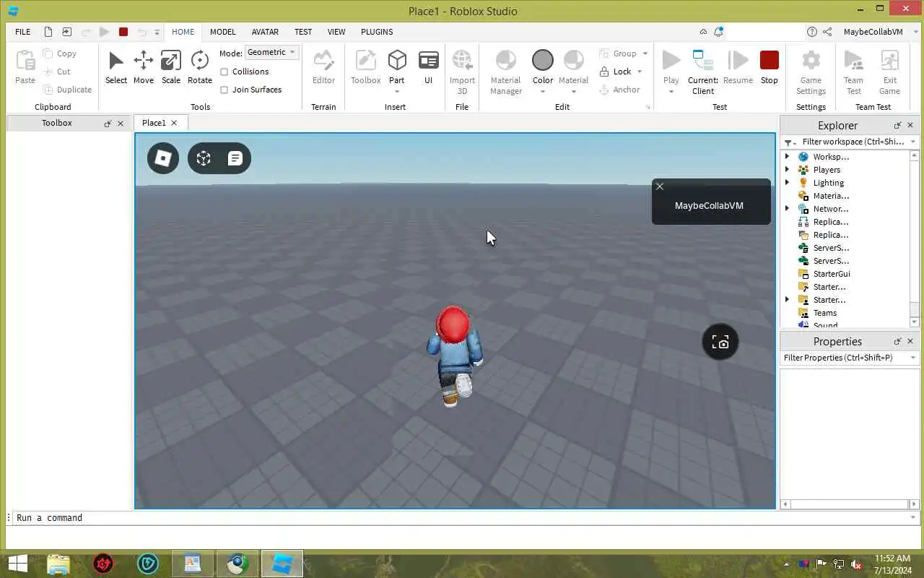
Task: Switch to the PLUGINS tab
Action: [377, 32]
